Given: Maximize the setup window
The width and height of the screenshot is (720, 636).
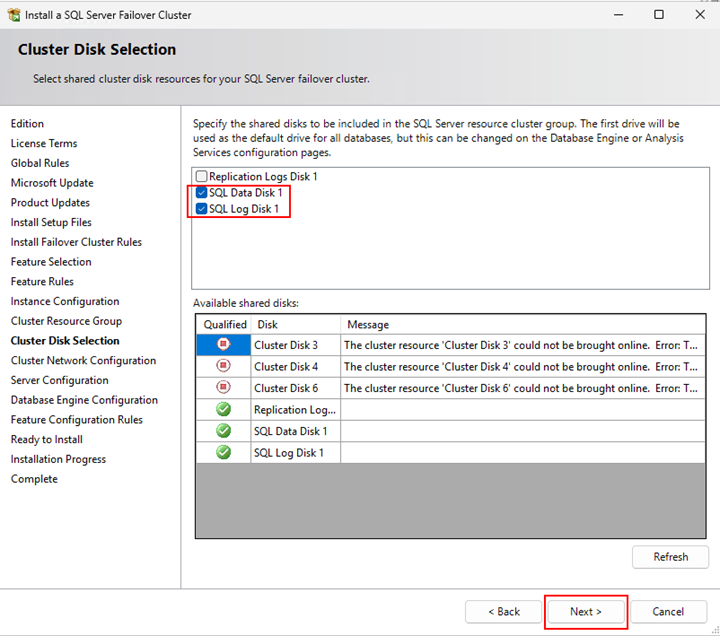Looking at the screenshot, I should pyautogui.click(x=659, y=15).
